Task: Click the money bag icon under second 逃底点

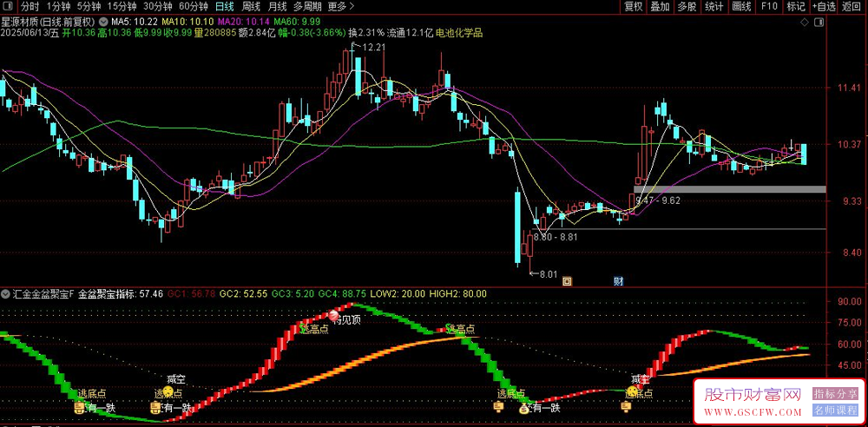Action: point(497,408)
